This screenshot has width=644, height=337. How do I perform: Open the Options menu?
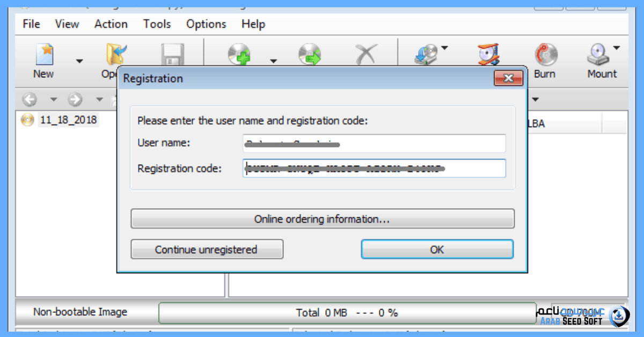tap(206, 24)
